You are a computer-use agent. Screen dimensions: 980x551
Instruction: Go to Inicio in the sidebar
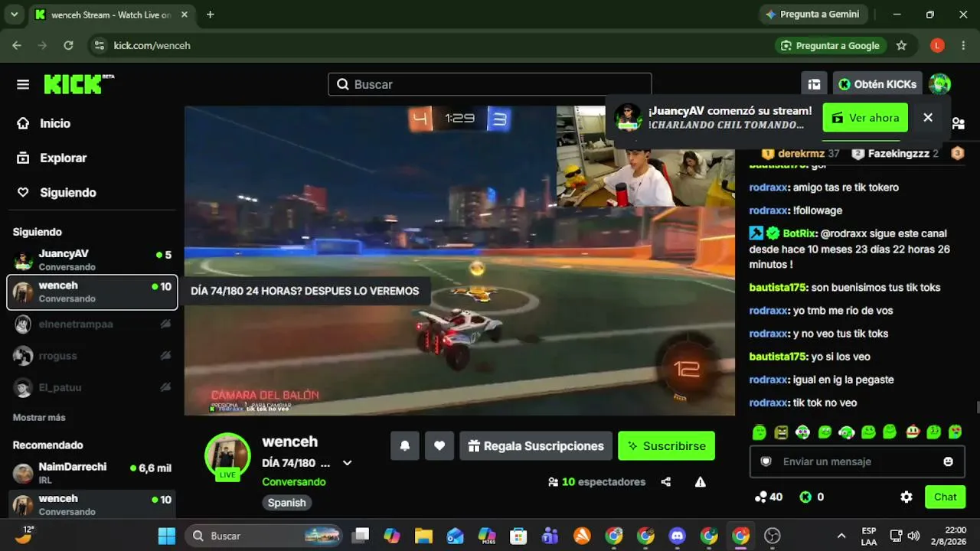click(44, 123)
